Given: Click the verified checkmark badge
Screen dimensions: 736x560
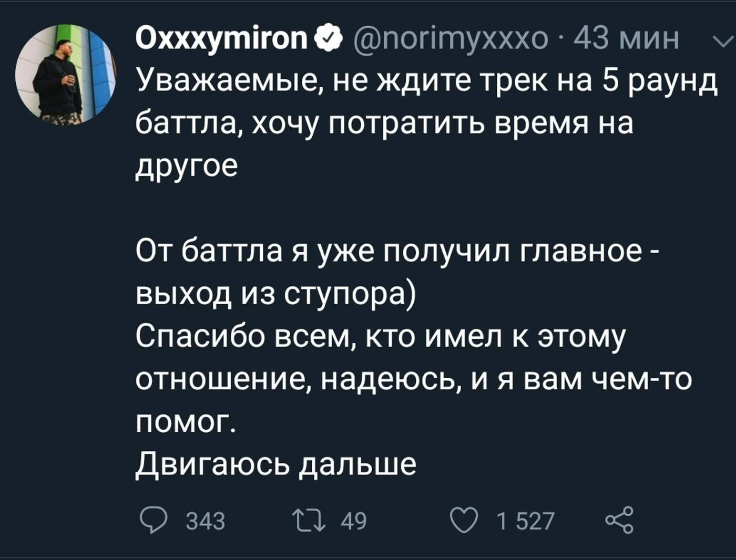Looking at the screenshot, I should [x=329, y=38].
